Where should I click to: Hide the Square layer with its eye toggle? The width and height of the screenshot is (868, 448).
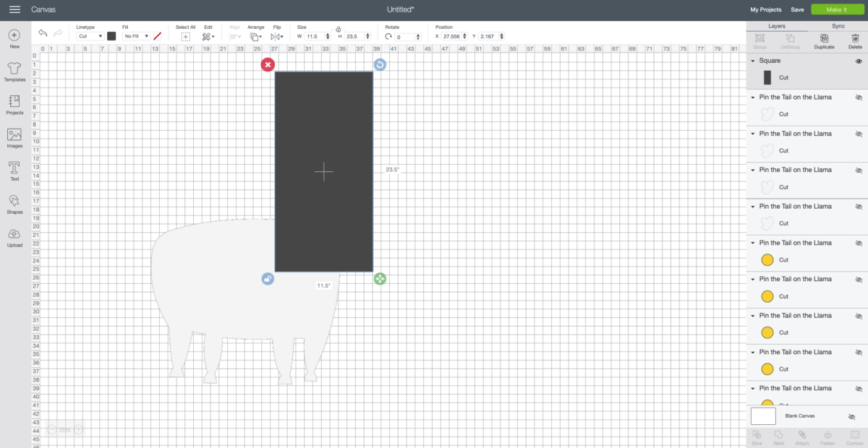tap(860, 61)
